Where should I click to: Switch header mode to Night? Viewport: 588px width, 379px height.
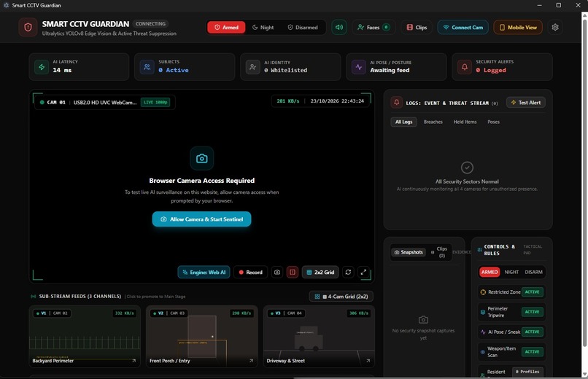(263, 28)
